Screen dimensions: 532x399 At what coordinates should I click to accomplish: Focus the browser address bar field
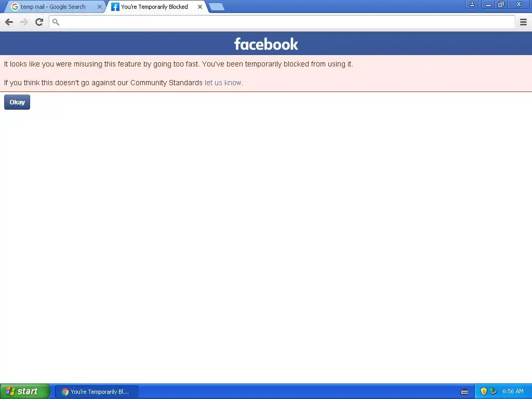[x=282, y=22]
